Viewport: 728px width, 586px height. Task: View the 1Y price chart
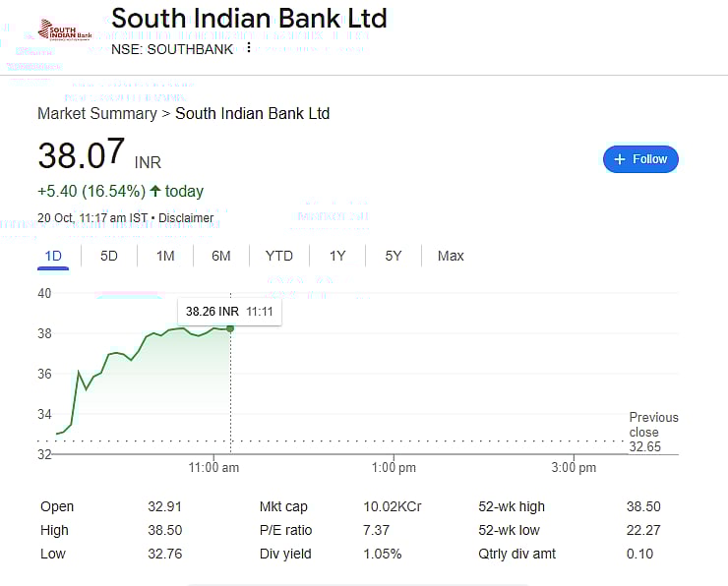(x=337, y=256)
